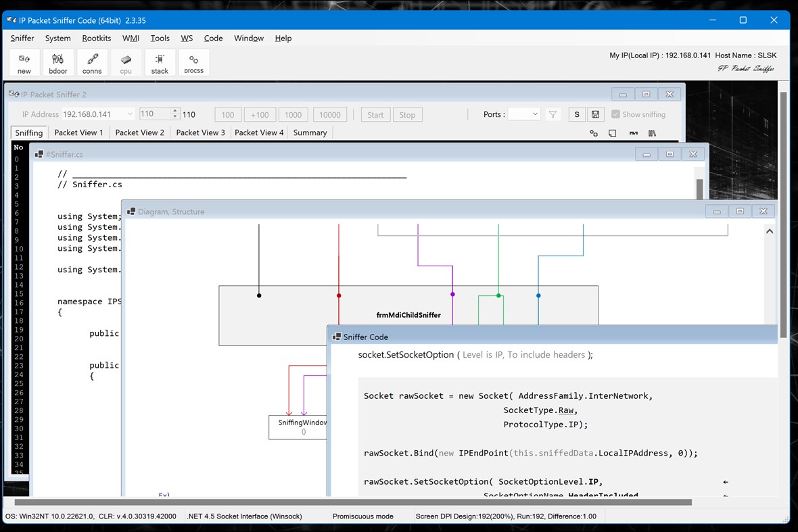798x532 pixels.
Task: Click the +100 button
Action: coord(260,114)
